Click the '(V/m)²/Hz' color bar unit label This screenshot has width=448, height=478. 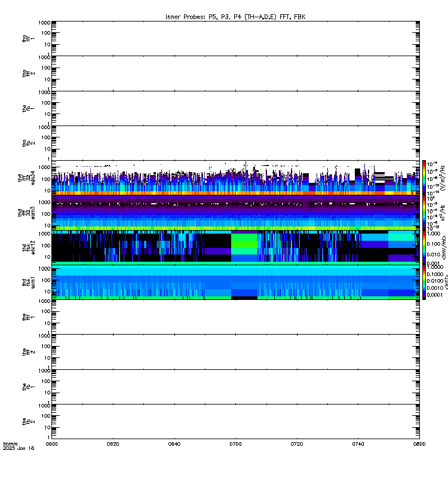pyautogui.click(x=443, y=177)
